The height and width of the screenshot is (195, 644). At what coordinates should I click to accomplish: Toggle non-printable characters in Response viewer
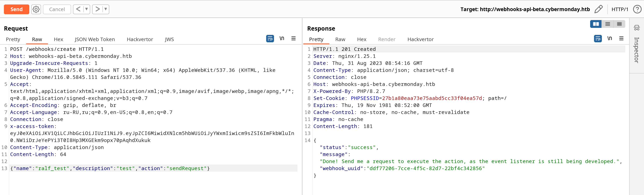609,38
